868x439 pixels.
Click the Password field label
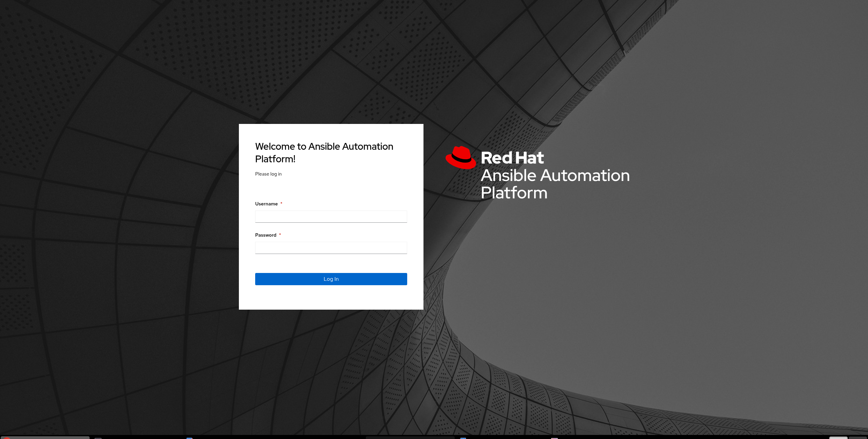coord(266,235)
